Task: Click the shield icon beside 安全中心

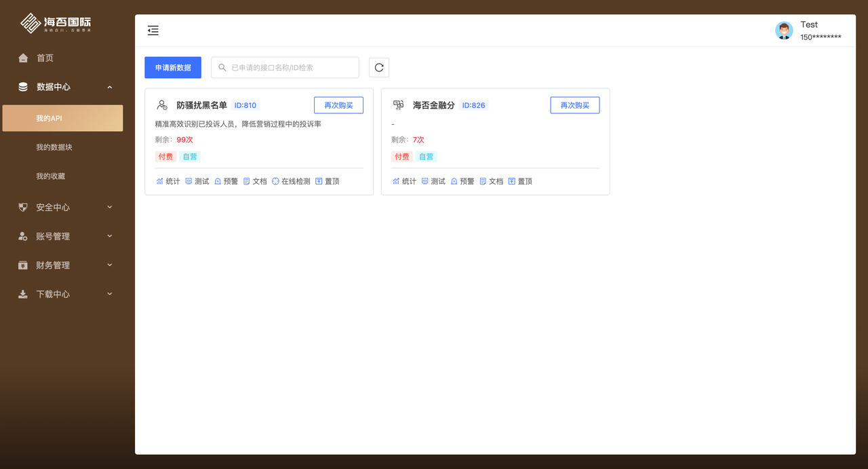Action: point(23,207)
